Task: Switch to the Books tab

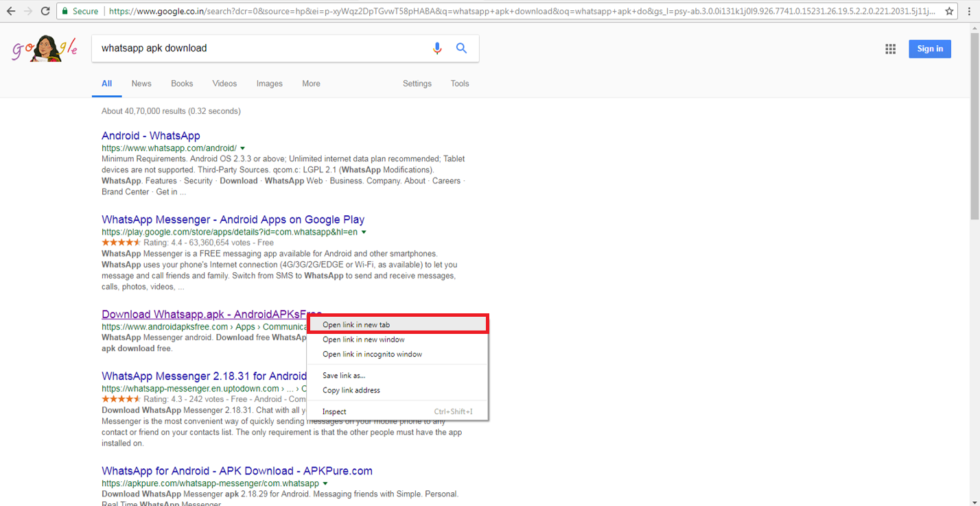Action: click(x=182, y=84)
